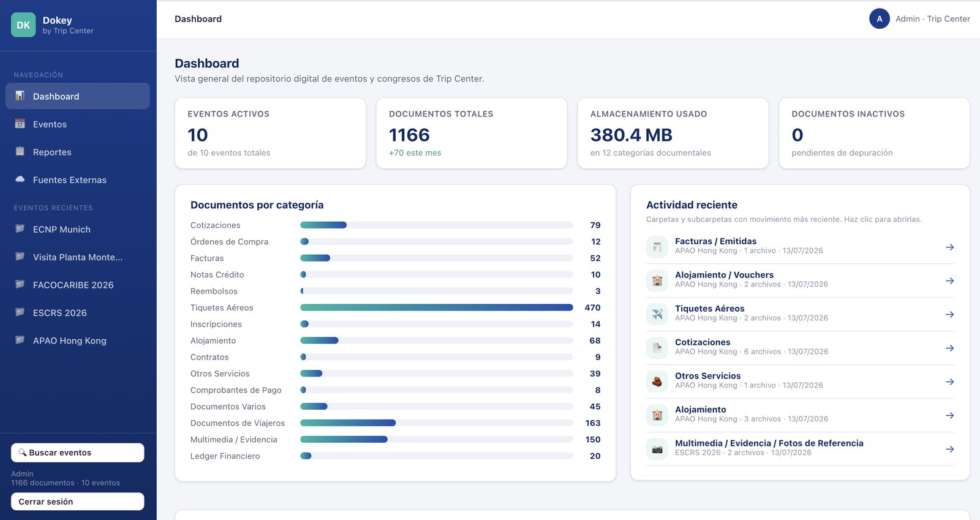Go to Eventos in the sidebar
980x520 pixels.
[x=78, y=124]
